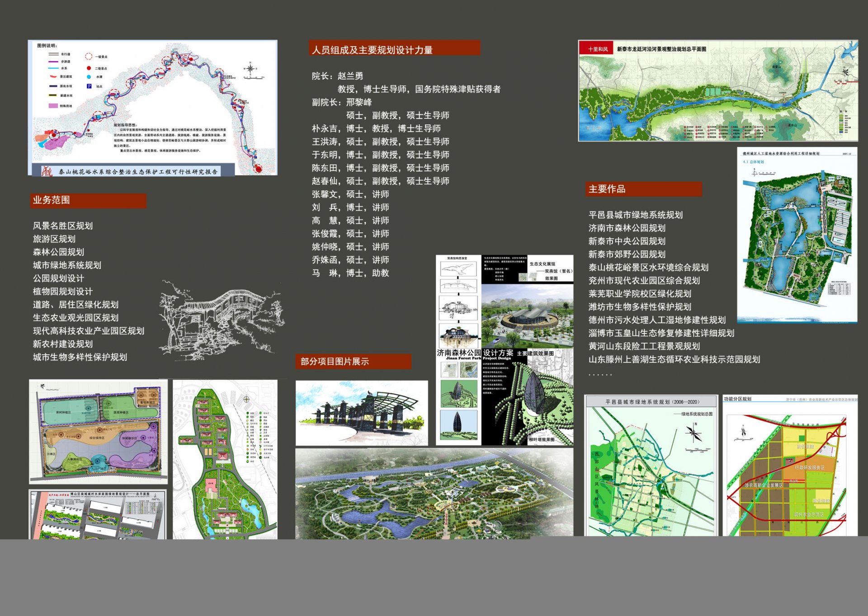Open the colored agricultural park zoning plan
Viewport: 868px width, 616px height.
98,432
